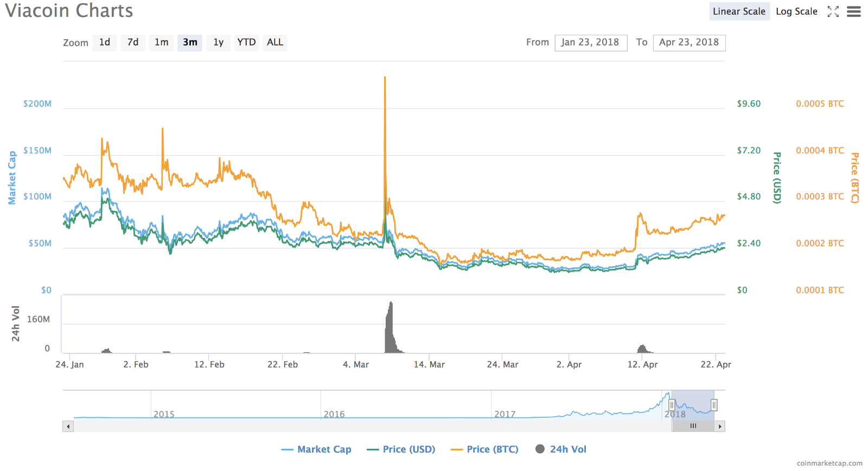Click navigator scroll right arrow
The height and width of the screenshot is (471, 868).
click(x=720, y=427)
